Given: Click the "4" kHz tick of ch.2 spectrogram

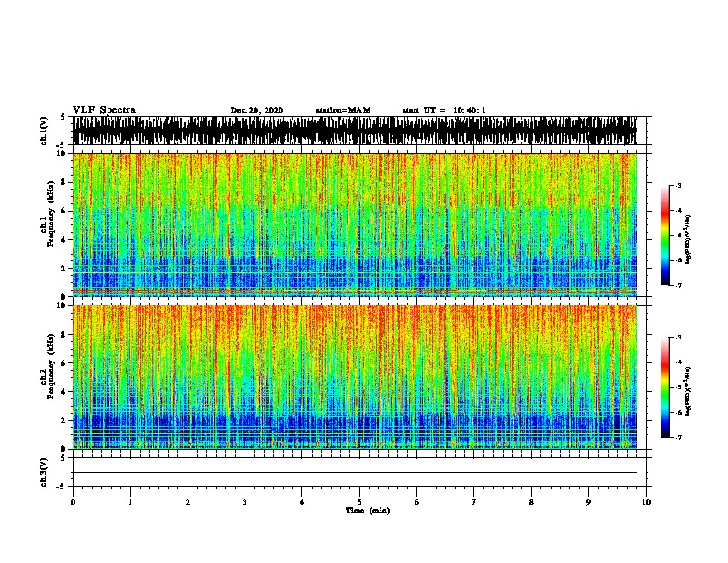Looking at the screenshot, I should pos(63,392).
